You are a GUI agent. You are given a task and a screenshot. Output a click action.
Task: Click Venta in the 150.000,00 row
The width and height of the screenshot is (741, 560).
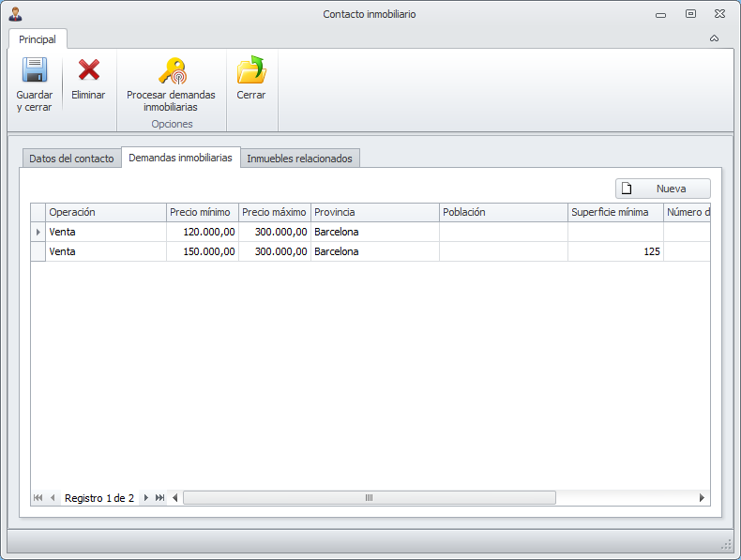pyautogui.click(x=106, y=251)
